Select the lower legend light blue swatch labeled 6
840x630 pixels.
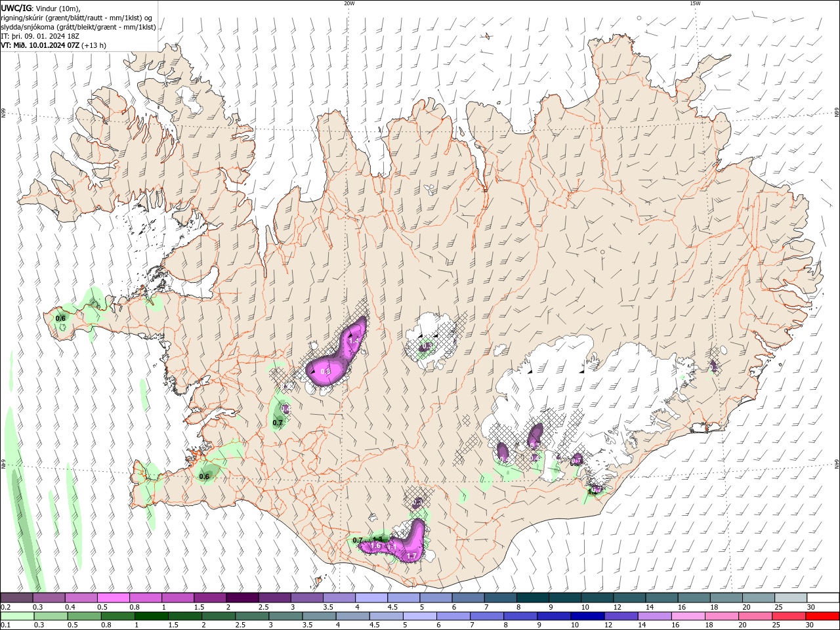[x=453, y=616]
